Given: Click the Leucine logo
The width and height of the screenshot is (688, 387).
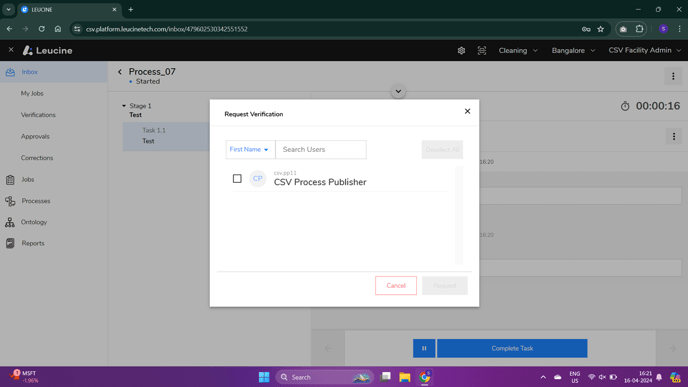Looking at the screenshot, I should pos(48,50).
